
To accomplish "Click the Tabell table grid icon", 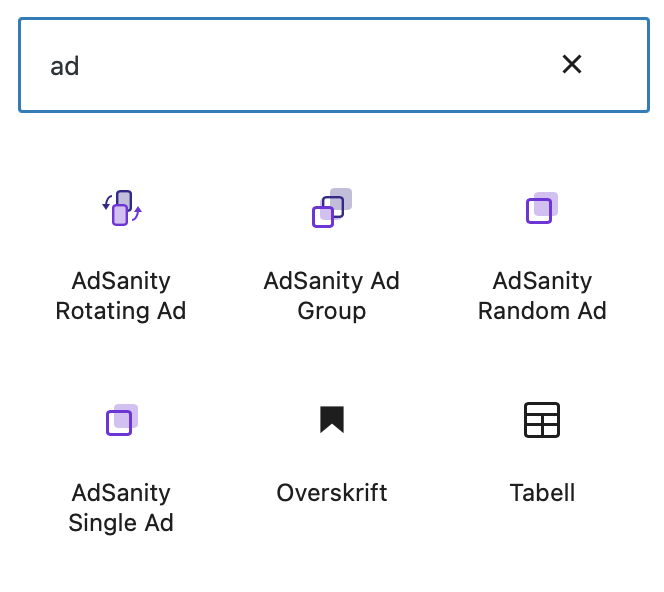I will (x=542, y=420).
